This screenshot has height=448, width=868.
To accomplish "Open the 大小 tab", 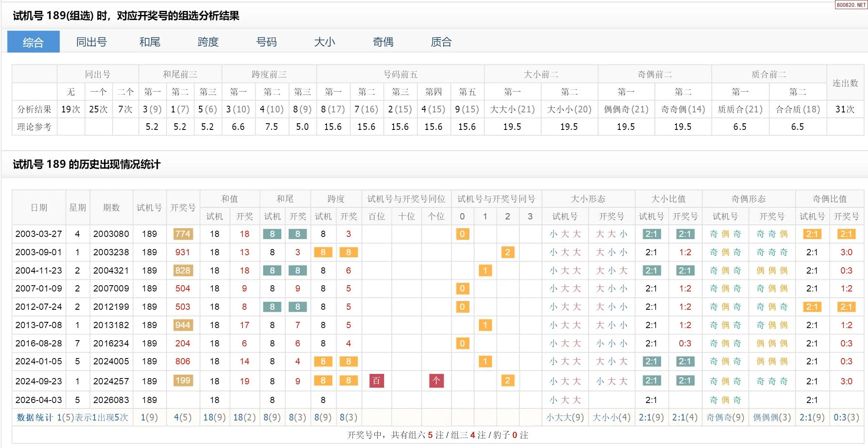I will click(x=324, y=42).
